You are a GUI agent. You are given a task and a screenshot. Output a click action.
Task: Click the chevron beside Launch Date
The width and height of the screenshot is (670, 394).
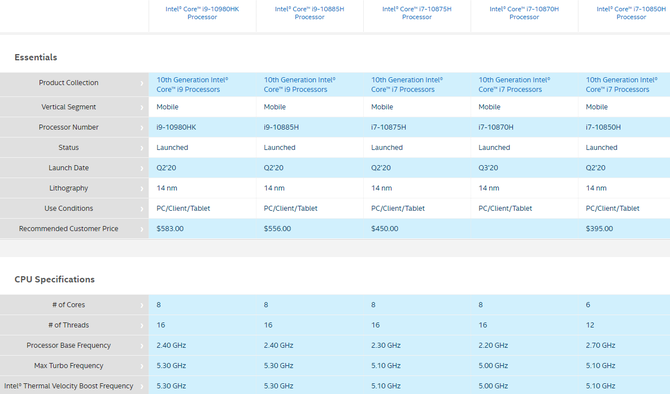[142, 168]
